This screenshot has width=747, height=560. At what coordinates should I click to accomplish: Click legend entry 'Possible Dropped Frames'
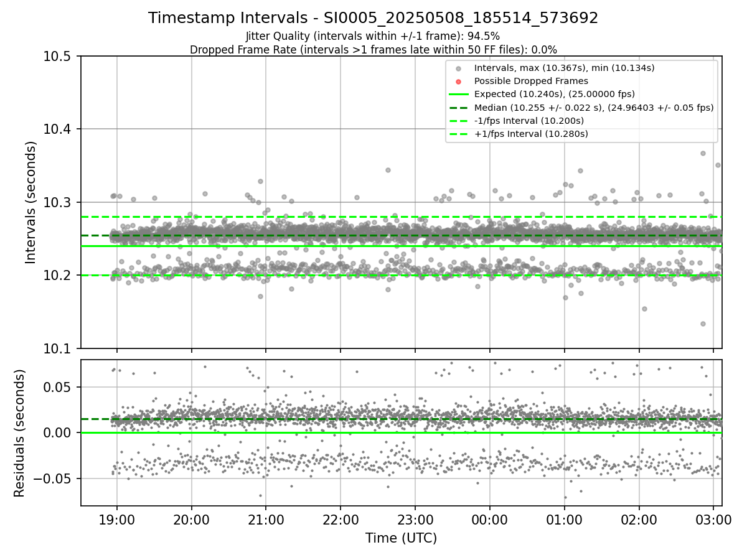click(531, 81)
